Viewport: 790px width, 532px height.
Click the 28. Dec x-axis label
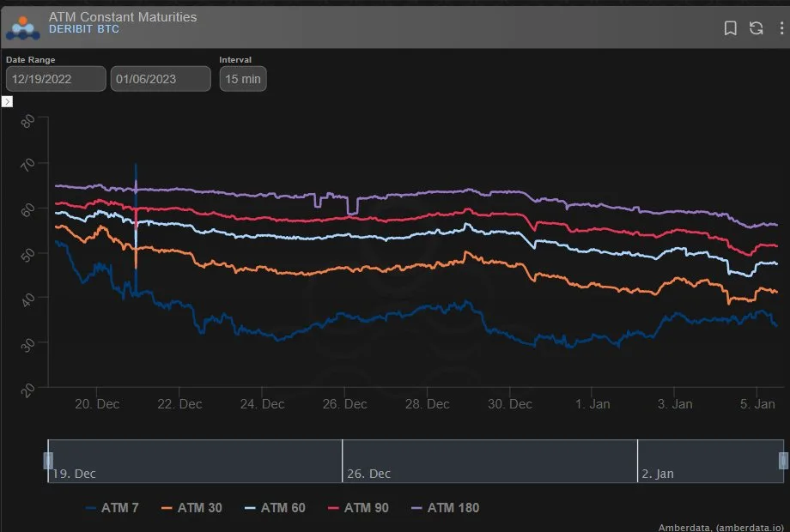(x=428, y=403)
